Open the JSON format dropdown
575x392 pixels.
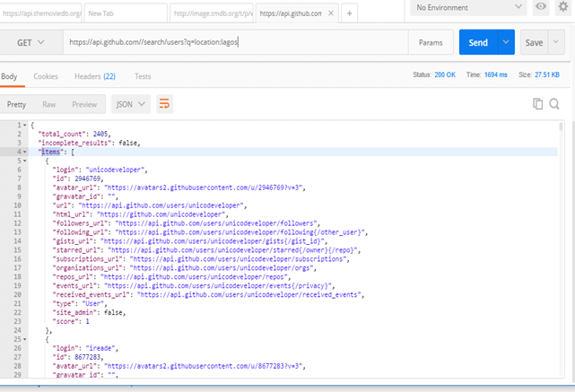coord(131,104)
